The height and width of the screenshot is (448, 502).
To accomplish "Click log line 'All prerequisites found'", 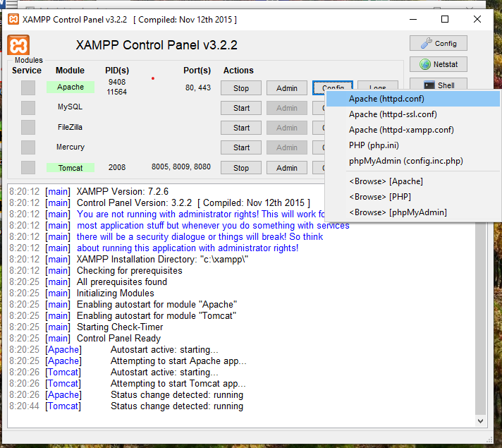I will [x=122, y=282].
